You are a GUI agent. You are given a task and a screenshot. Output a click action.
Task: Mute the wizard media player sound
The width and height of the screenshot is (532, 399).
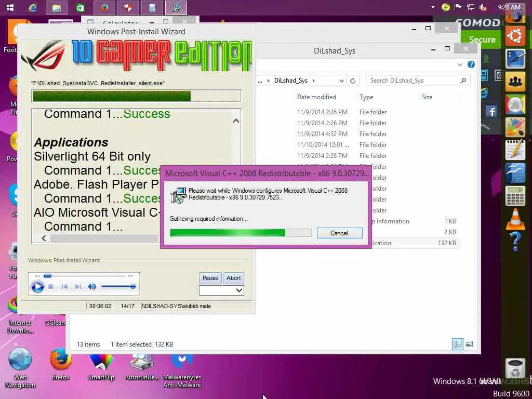coord(92,287)
